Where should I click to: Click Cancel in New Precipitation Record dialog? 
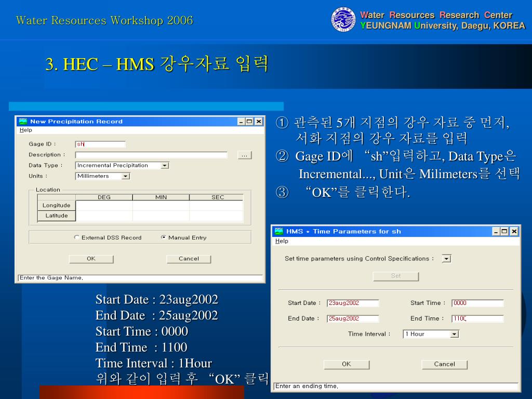pyautogui.click(x=189, y=259)
